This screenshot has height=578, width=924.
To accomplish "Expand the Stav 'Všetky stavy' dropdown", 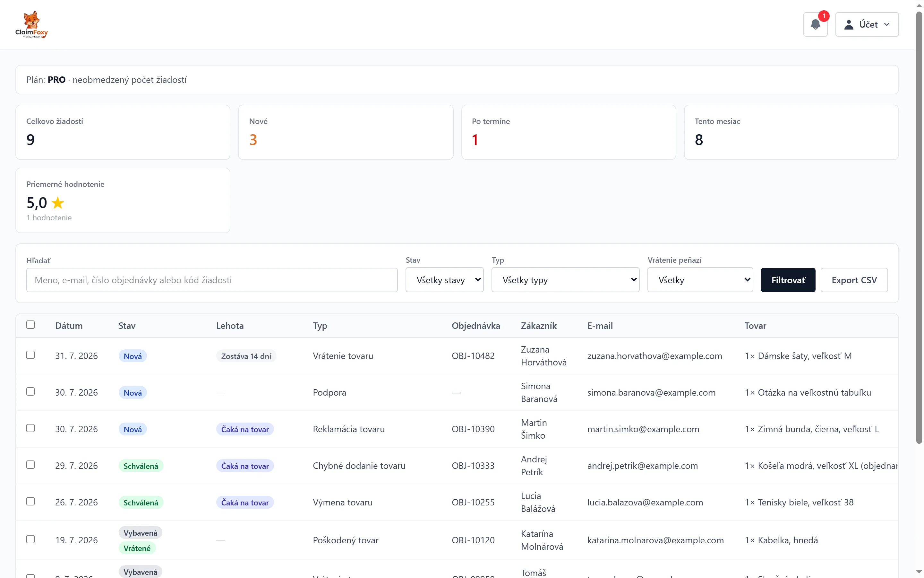I will click(x=444, y=280).
